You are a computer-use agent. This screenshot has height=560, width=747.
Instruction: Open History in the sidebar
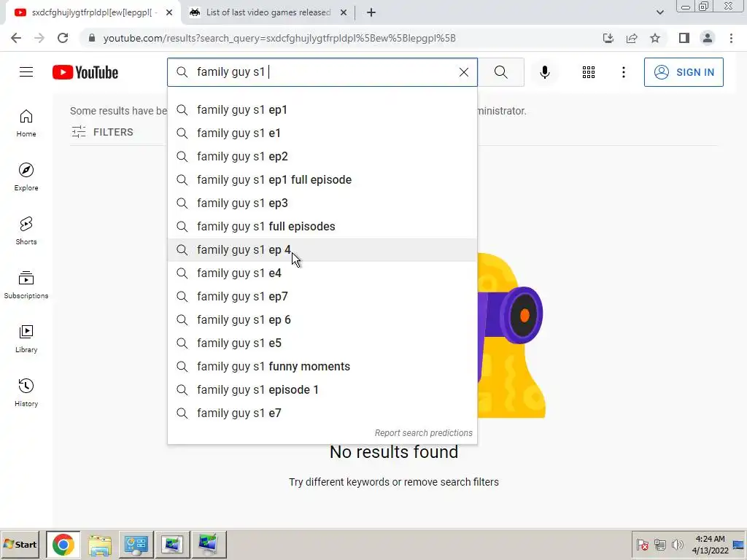click(x=26, y=393)
